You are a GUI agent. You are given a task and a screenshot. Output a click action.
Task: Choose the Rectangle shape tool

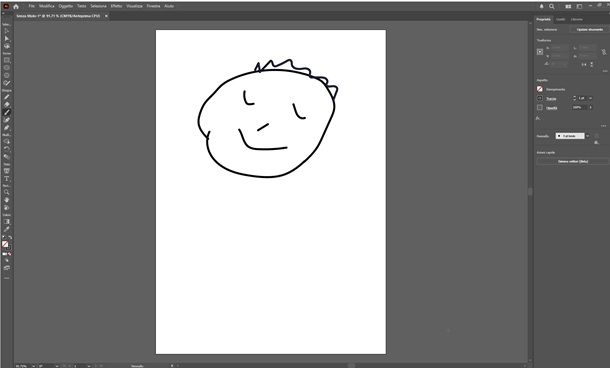coord(7,60)
